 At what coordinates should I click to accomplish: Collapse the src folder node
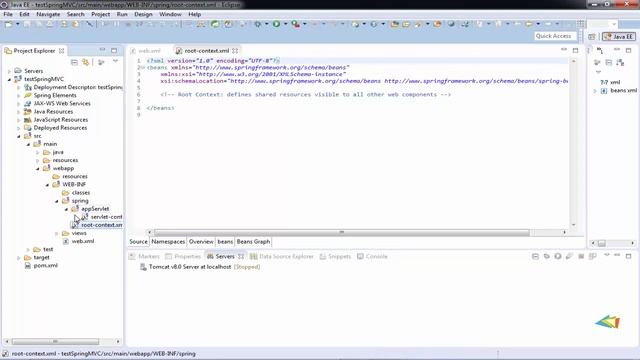[x=19, y=136]
